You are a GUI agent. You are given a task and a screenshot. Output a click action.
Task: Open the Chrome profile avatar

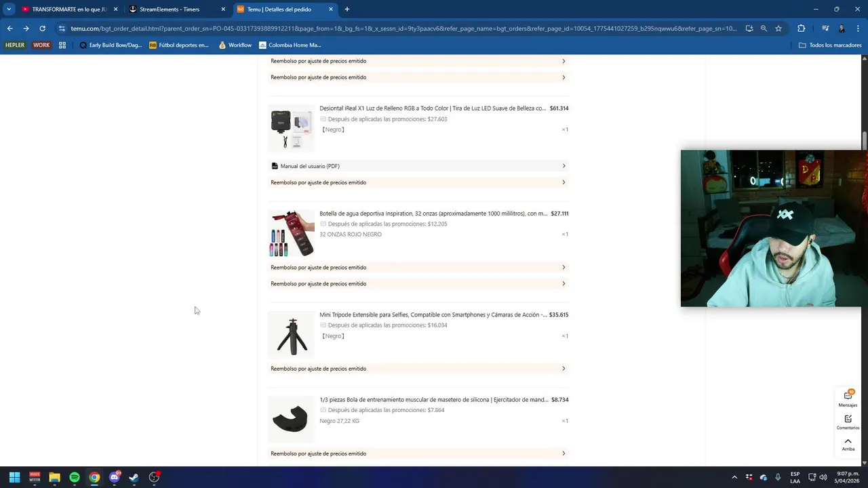pos(842,28)
